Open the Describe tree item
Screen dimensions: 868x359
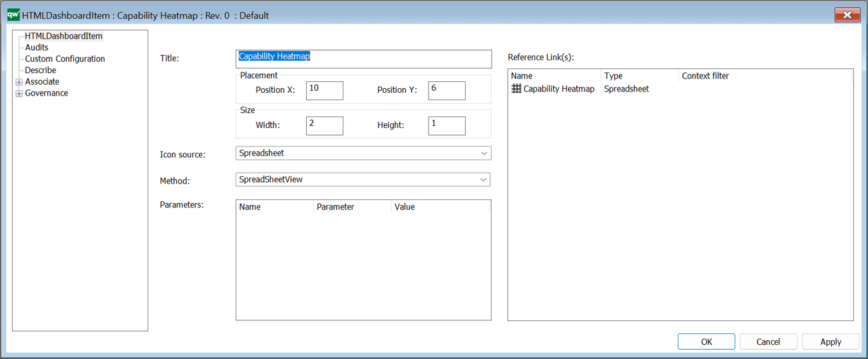pos(41,70)
